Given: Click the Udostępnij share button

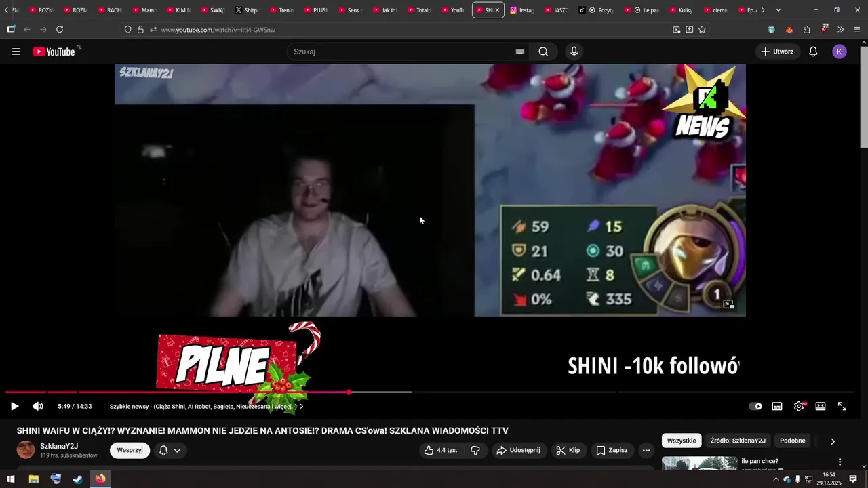Looking at the screenshot, I should [519, 450].
